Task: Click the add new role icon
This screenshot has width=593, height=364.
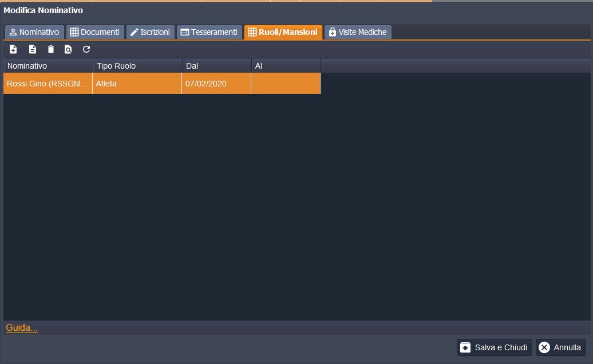Action: coord(13,49)
